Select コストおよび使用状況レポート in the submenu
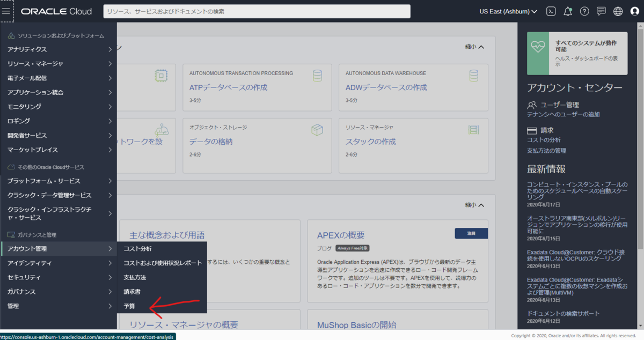The image size is (644, 340). coord(162,263)
